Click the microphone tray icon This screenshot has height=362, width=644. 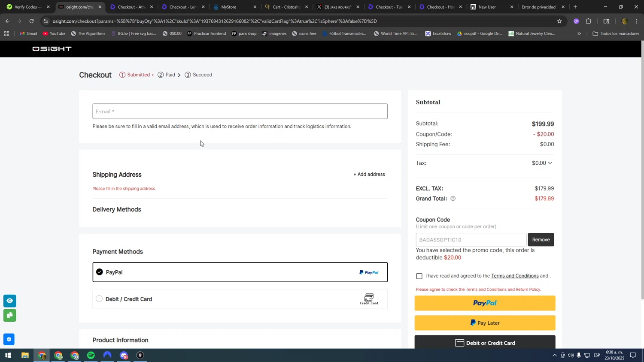(579, 356)
